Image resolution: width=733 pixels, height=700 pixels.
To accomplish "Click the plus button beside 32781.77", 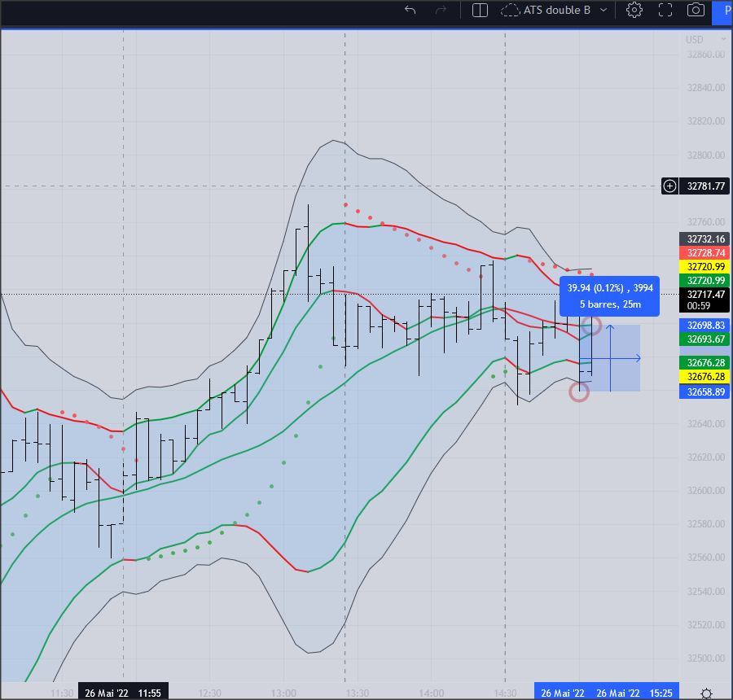I will click(669, 186).
